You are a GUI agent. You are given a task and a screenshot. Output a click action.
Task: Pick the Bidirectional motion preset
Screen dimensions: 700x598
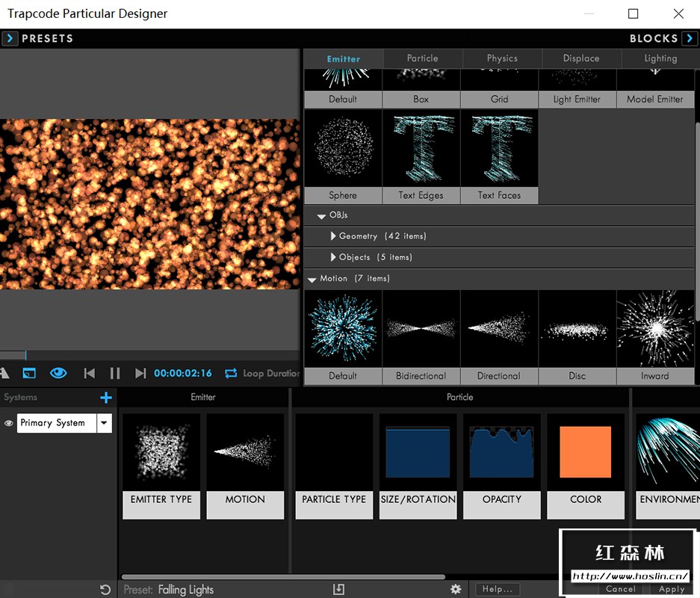coord(421,329)
